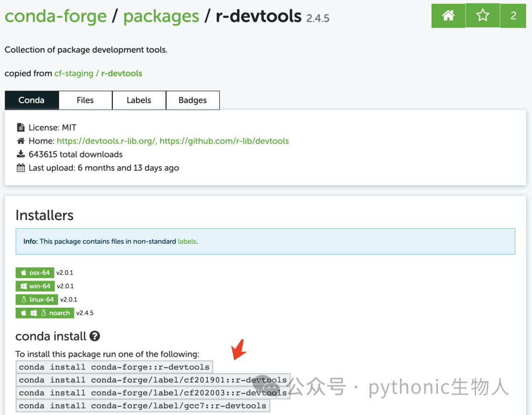This screenshot has height=415, width=532.
Task: Click the calendar icon beside Last upload
Action: click(21, 168)
